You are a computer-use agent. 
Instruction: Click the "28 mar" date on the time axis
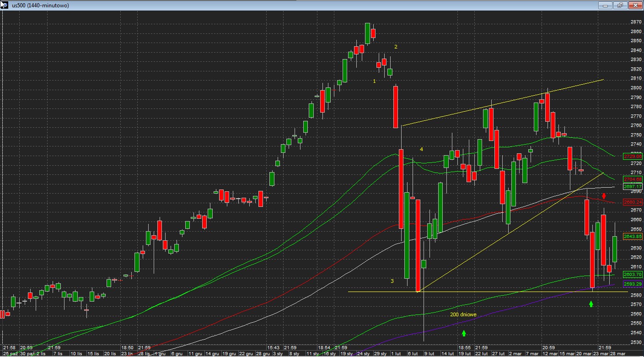tap(618, 354)
